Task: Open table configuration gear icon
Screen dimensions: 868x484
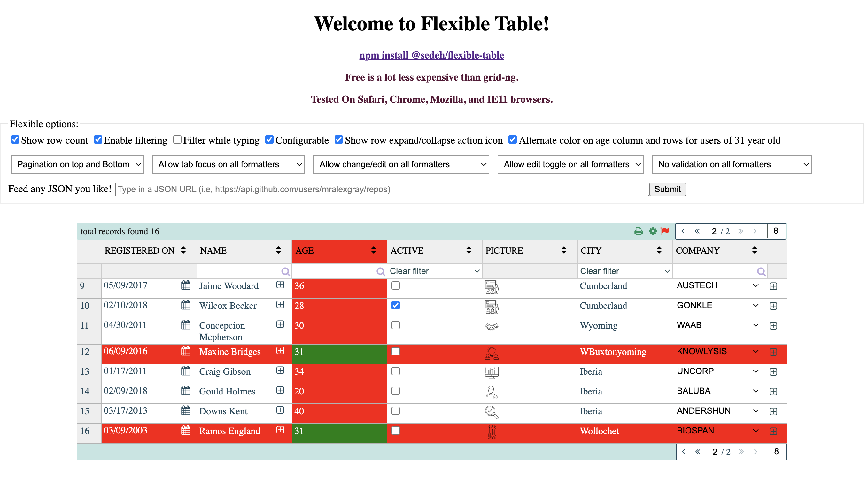Action: coord(653,231)
